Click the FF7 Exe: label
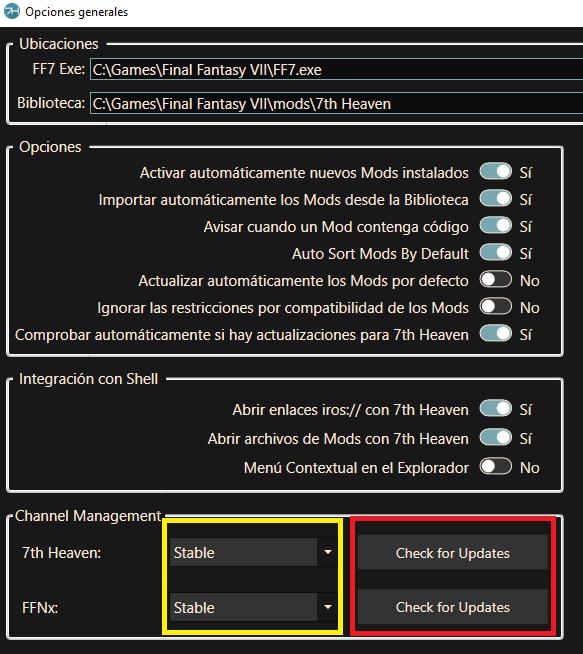583x654 pixels. coord(59,69)
